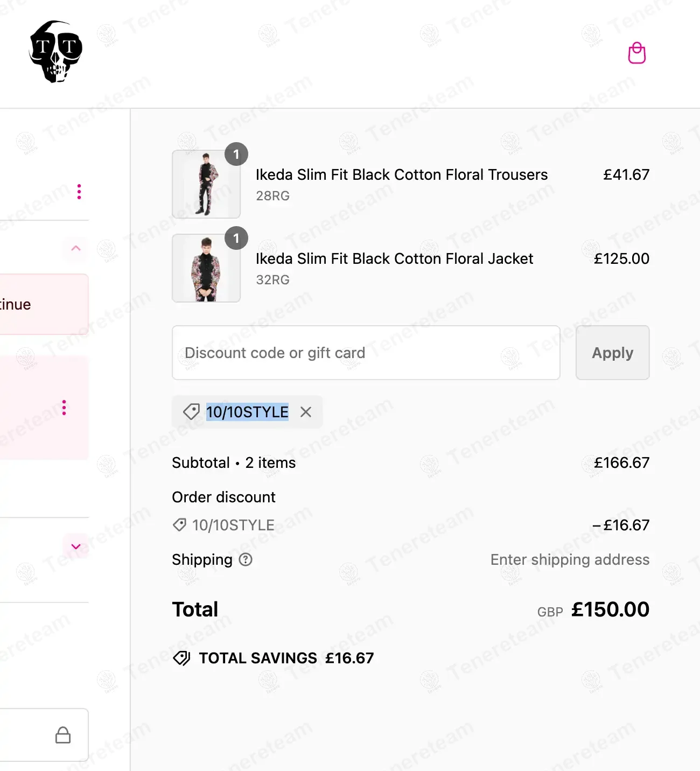This screenshot has width=700, height=771.
Task: Click the partially visible Continue button
Action: pyautogui.click(x=32, y=304)
